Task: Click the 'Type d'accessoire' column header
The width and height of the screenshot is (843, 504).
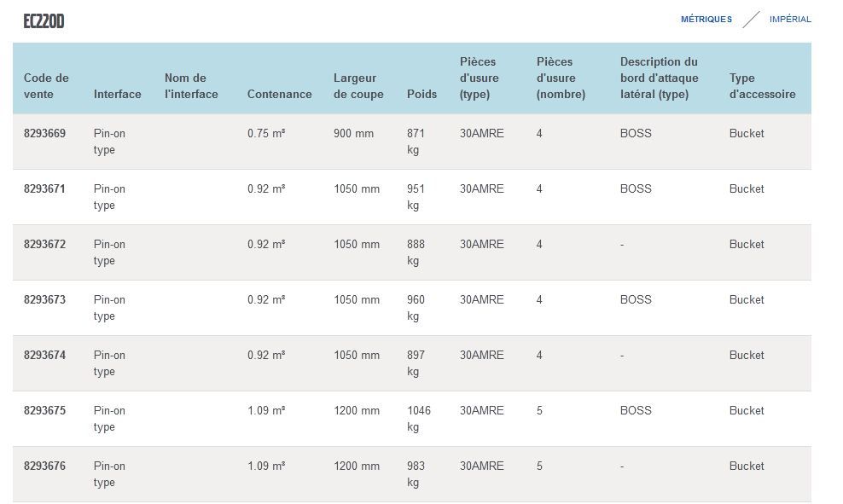Action: pos(762,86)
